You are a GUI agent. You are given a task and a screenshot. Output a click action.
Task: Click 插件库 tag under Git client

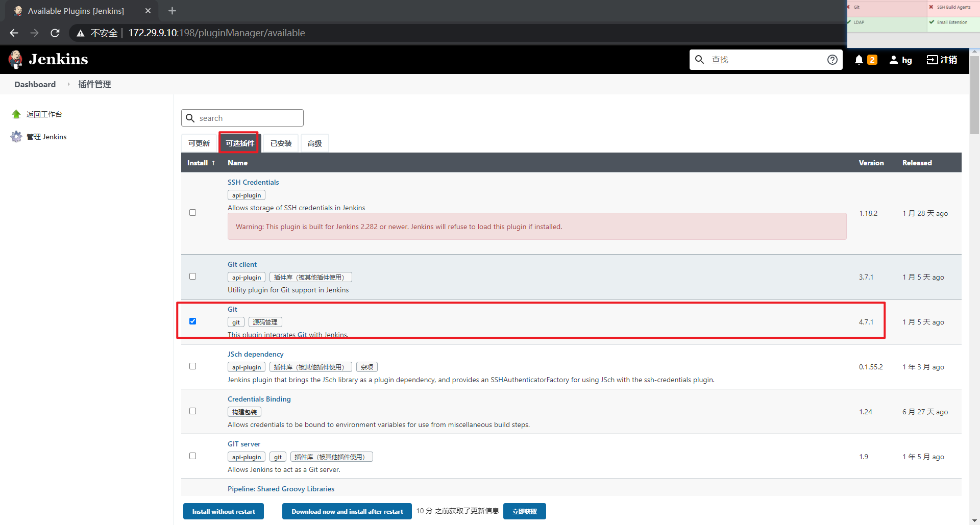point(311,277)
